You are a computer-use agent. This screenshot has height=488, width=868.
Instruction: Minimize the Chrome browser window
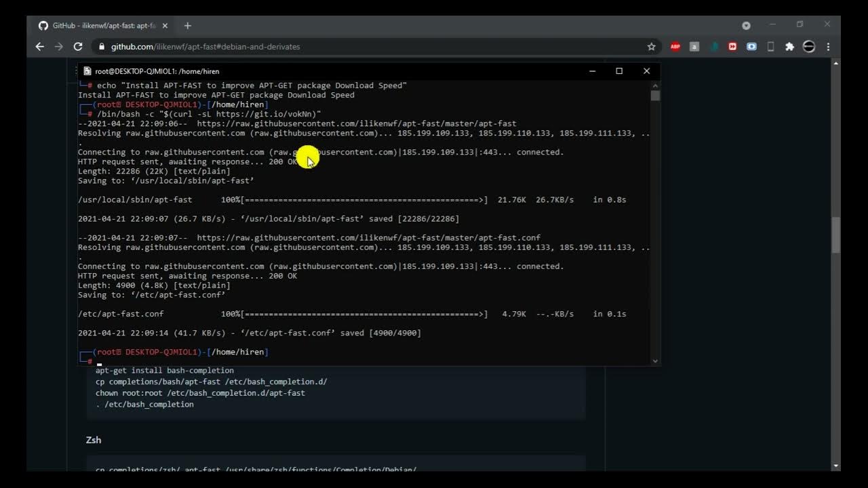tap(772, 24)
